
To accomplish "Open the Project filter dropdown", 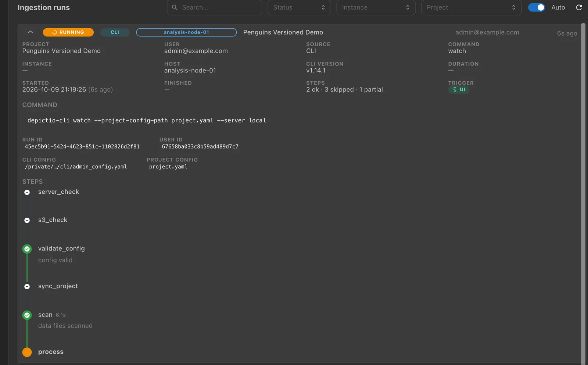I will (x=471, y=7).
